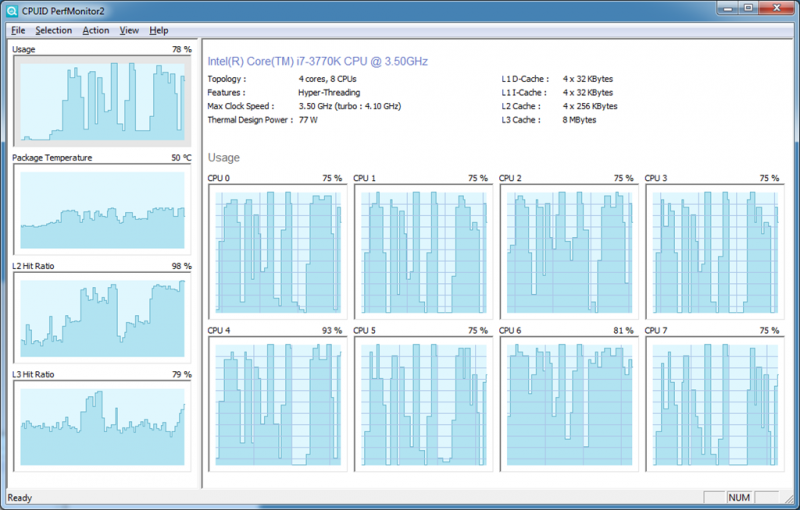The width and height of the screenshot is (800, 510).
Task: Click the NUM indicator in status bar
Action: pyautogui.click(x=738, y=497)
